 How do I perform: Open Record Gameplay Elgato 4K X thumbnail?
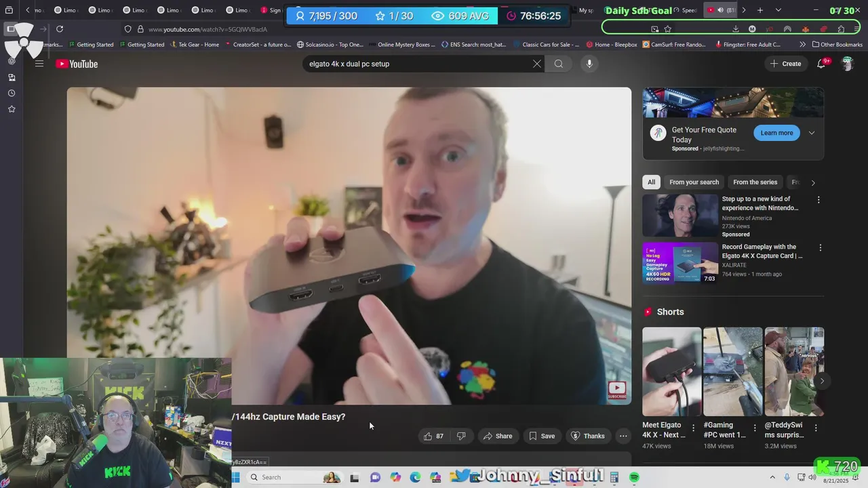point(680,262)
